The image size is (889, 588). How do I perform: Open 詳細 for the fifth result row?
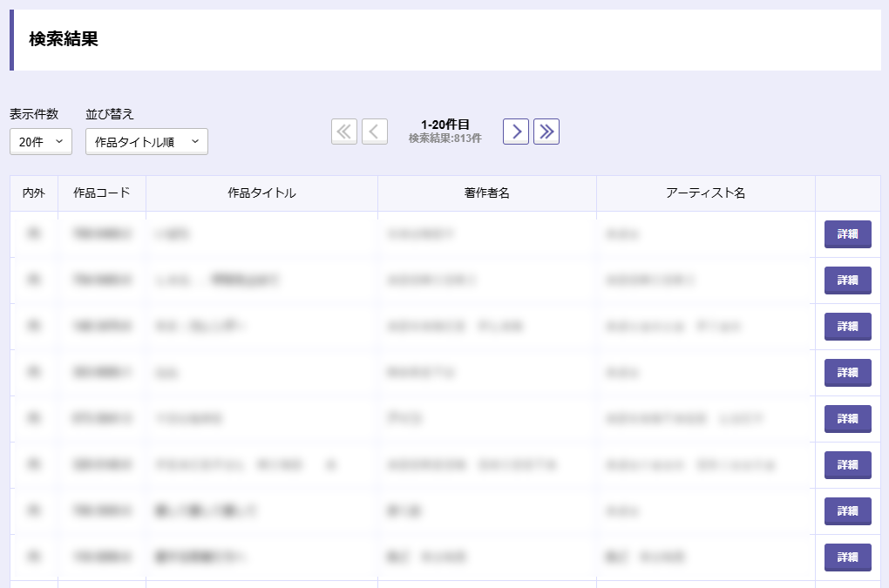(848, 419)
